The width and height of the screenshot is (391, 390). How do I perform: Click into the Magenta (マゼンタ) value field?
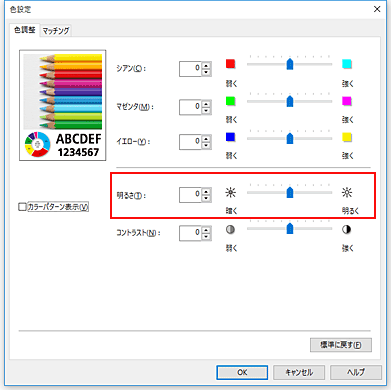pos(190,107)
